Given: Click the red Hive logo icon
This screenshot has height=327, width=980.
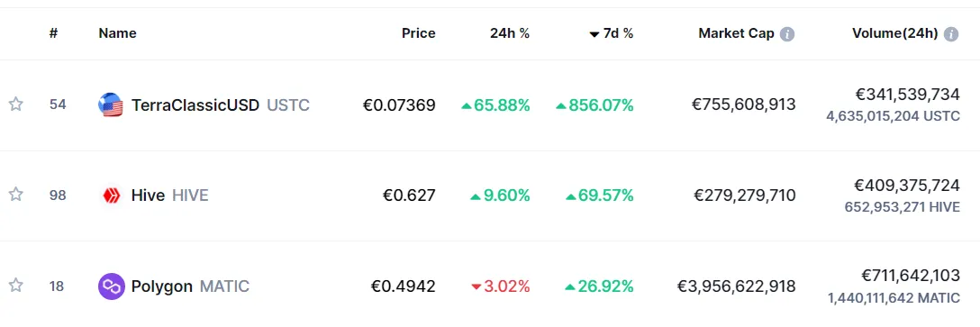Looking at the screenshot, I should 111,195.
